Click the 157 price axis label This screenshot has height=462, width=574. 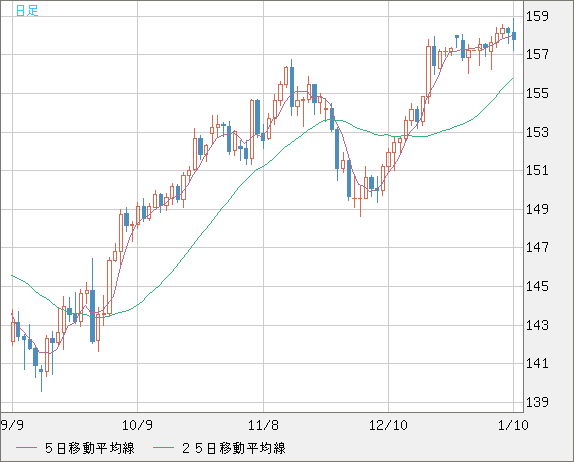point(537,55)
